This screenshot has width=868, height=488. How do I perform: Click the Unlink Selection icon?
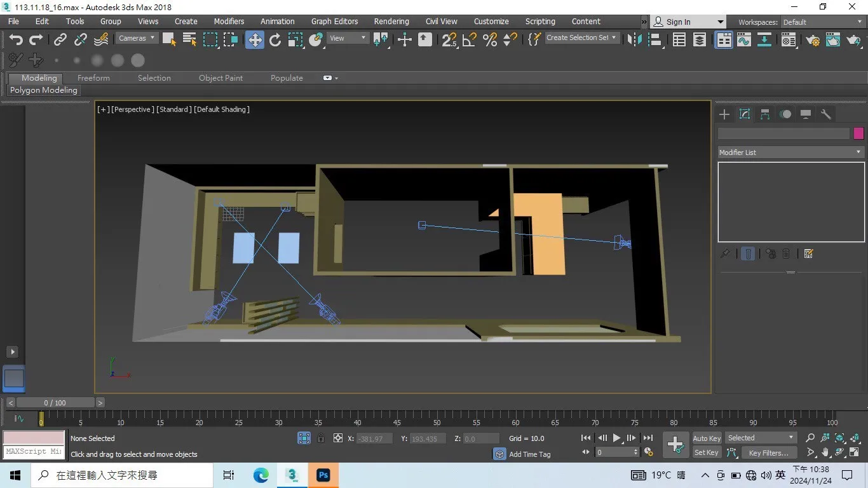(81, 39)
